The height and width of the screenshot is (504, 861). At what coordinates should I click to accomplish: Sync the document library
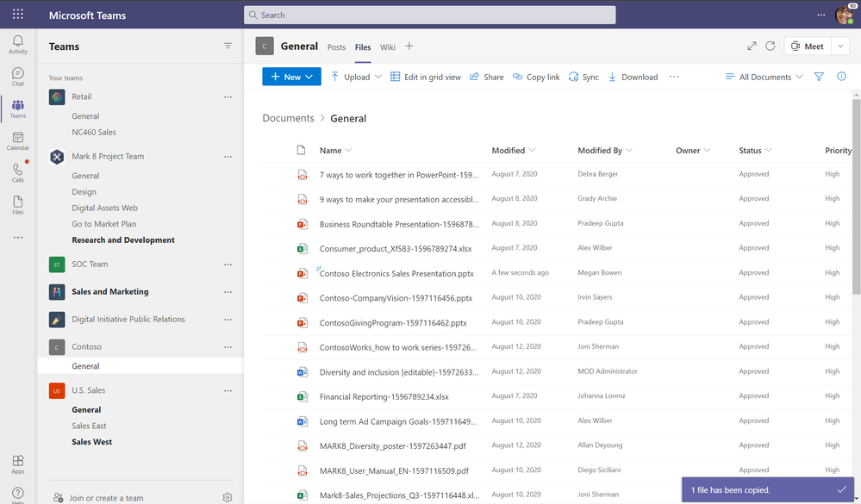tap(583, 77)
